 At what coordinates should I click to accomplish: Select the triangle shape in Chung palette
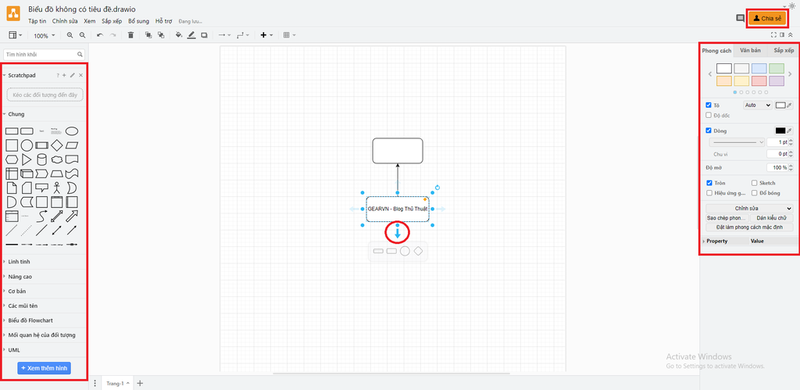(27, 160)
